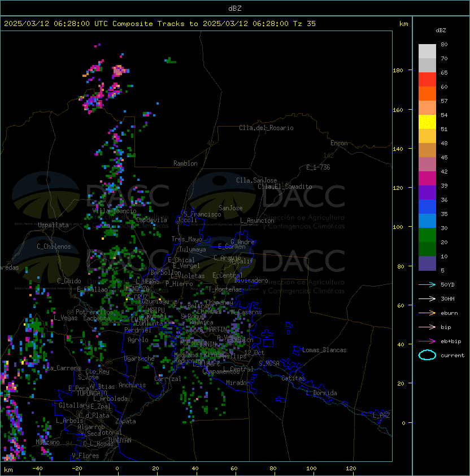Click the 'TUNUYAN' map label
Viewport: 470px width, 476px height.
pyautogui.click(x=120, y=440)
